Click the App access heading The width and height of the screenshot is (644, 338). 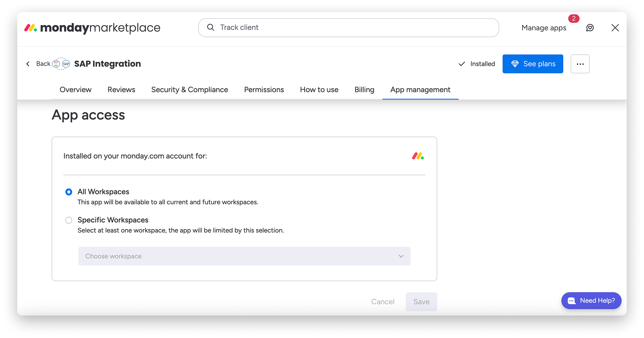(88, 115)
